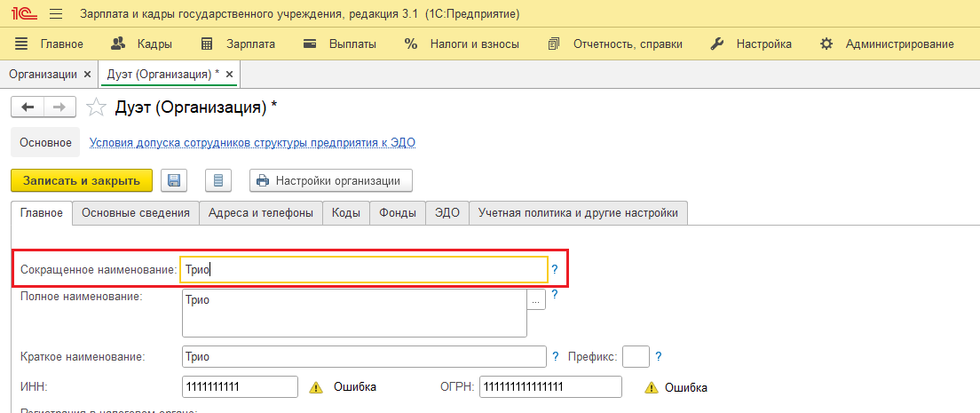Focus the Полное наименование text area

tap(354, 314)
